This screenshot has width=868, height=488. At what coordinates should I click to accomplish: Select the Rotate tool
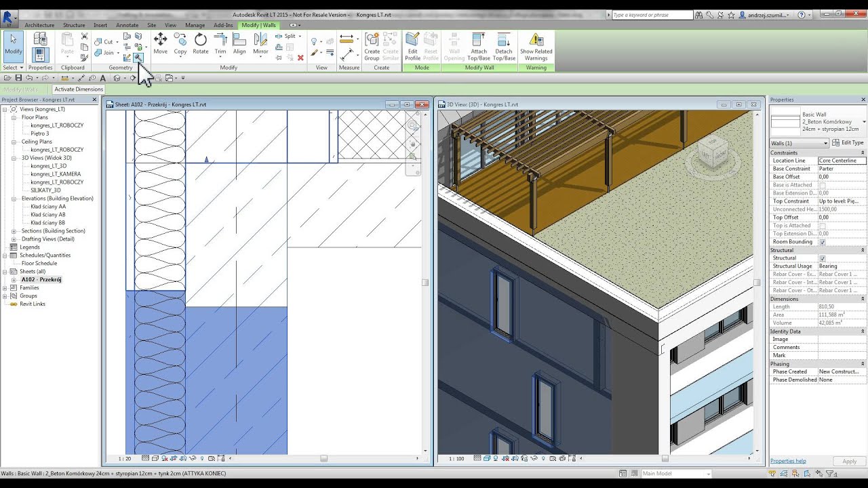coord(200,43)
